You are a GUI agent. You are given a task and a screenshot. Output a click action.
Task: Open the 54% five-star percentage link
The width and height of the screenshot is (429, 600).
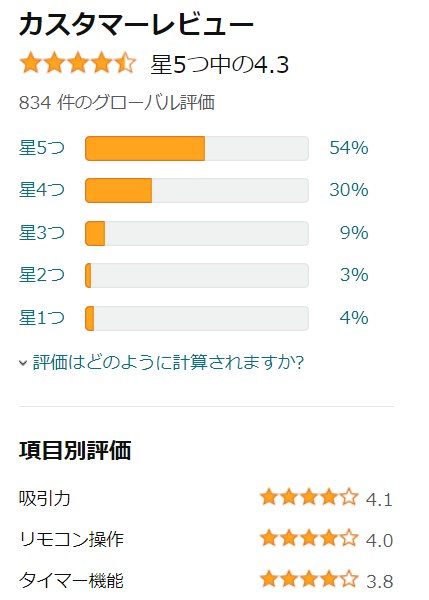point(349,148)
